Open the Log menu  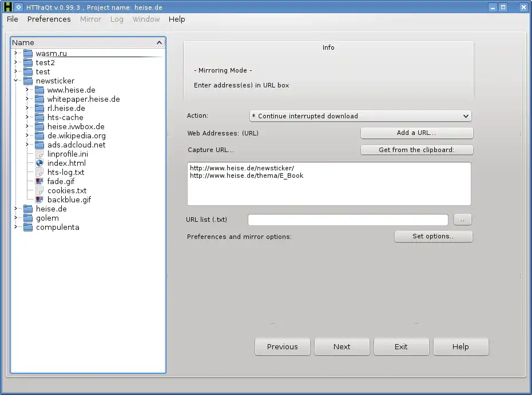click(x=117, y=19)
